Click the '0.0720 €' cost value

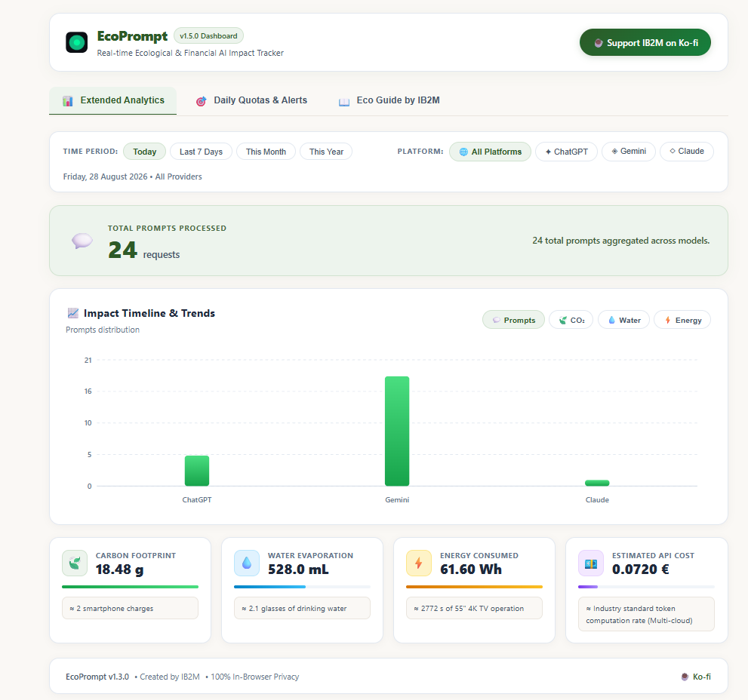point(641,570)
